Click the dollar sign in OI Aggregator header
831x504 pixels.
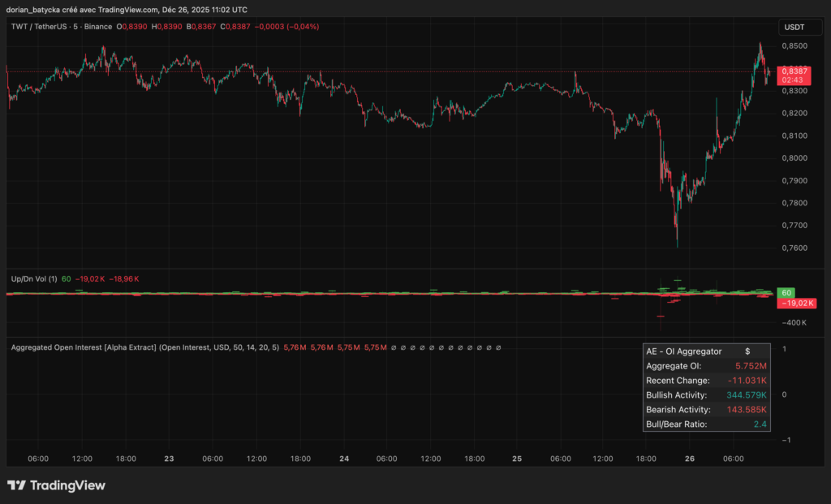747,351
